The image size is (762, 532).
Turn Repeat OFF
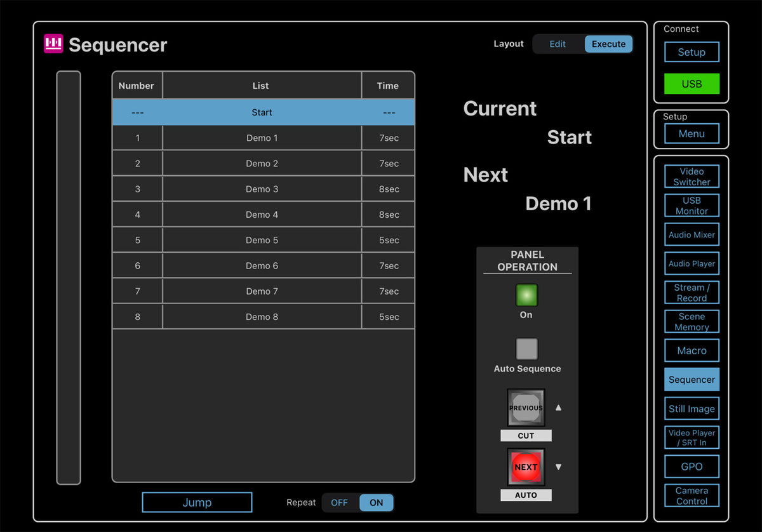coord(340,502)
